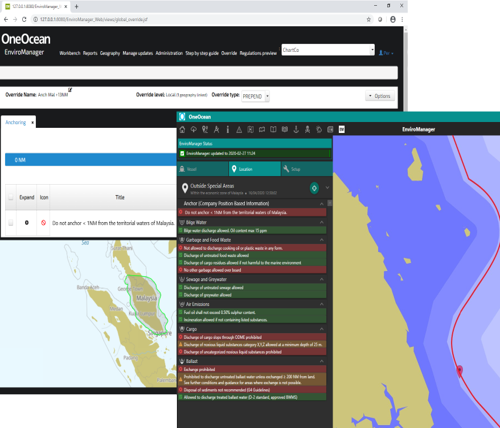
Task: Click the red ship position marker on chart
Action: click(460, 371)
